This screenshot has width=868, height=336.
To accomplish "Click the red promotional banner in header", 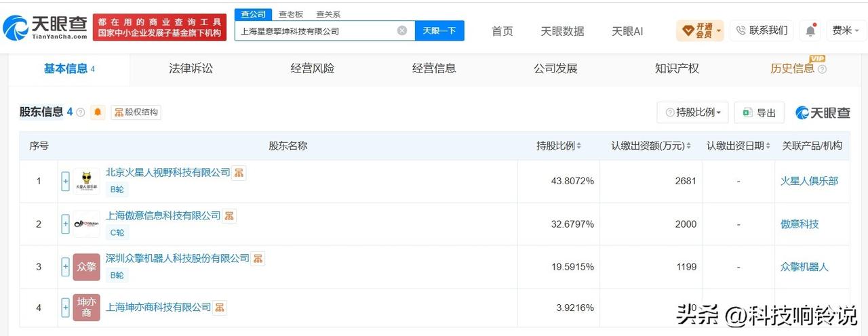I will pos(159,27).
